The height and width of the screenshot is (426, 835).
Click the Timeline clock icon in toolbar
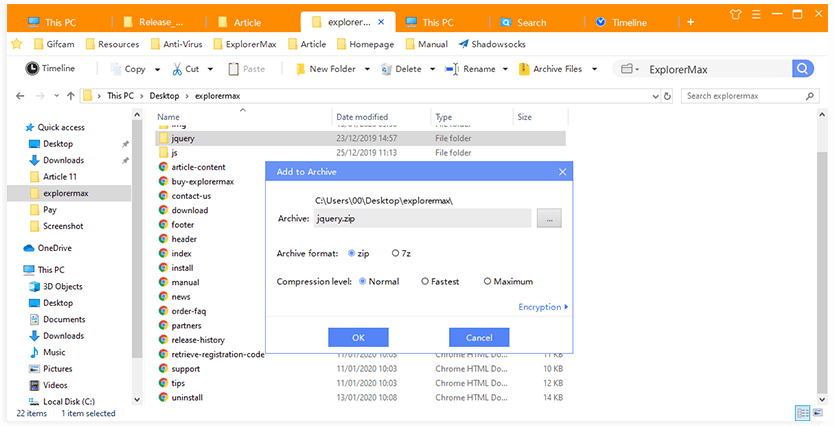pos(32,69)
